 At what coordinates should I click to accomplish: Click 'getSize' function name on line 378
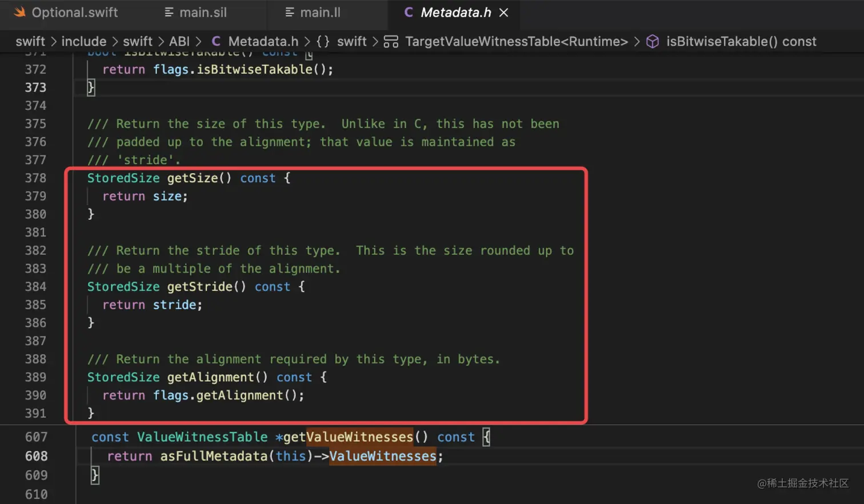coord(193,178)
